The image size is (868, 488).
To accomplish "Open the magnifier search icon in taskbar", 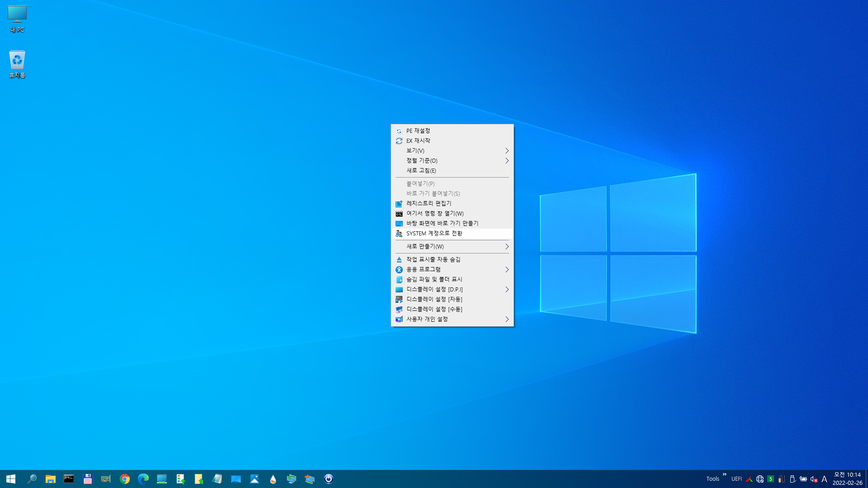I will 32,479.
